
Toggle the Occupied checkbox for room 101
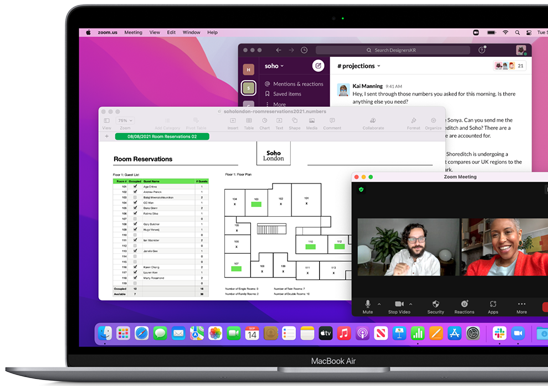[x=135, y=186]
